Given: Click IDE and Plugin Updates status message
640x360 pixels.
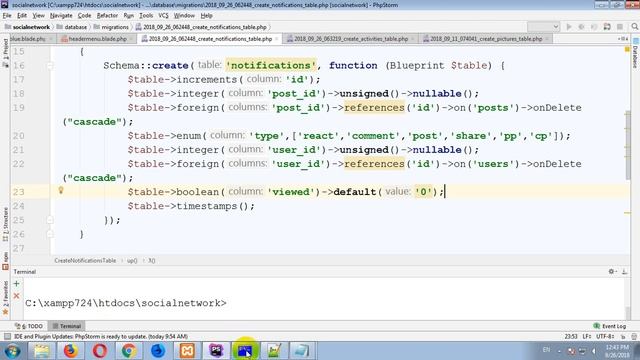Looking at the screenshot, I should click(x=101, y=336).
